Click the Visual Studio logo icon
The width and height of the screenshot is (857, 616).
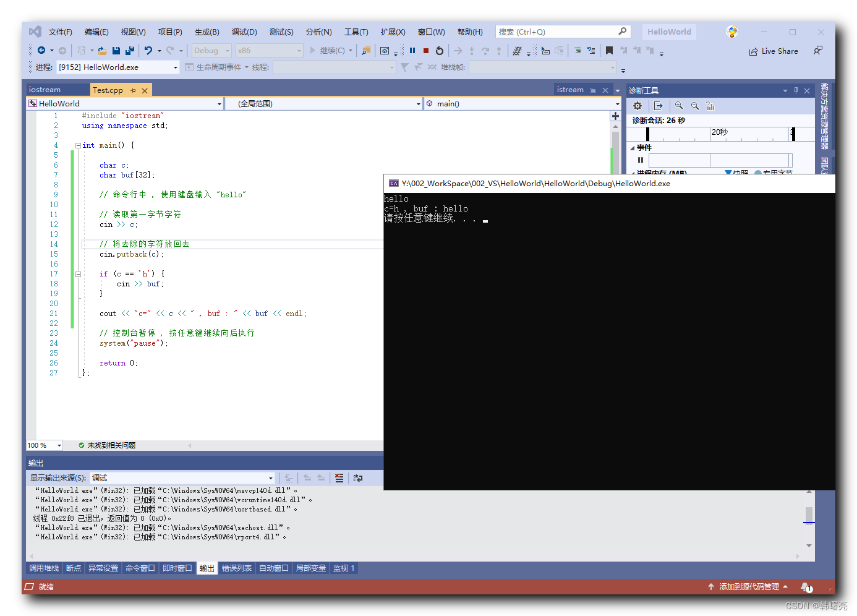(35, 32)
